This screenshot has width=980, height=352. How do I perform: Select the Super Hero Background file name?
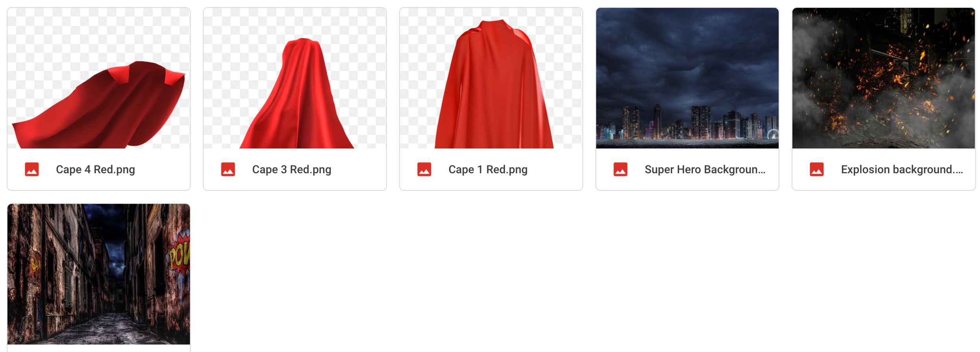pos(705,170)
